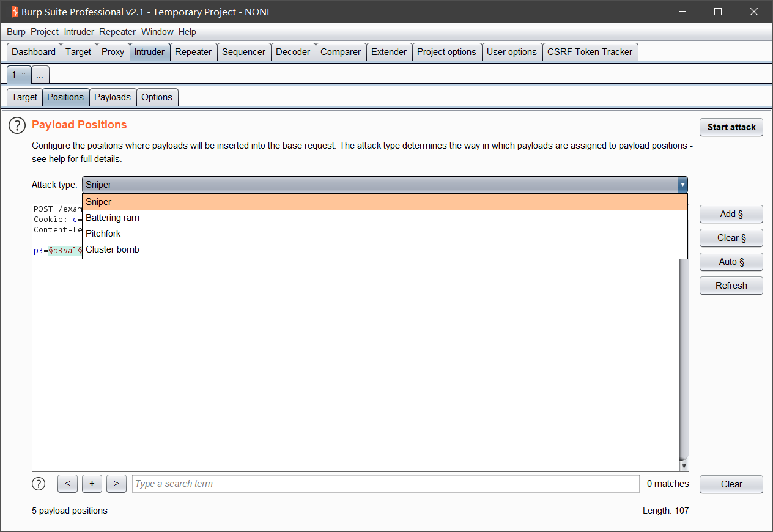
Task: Choose Pitchfork from the attack list
Action: [x=103, y=234]
